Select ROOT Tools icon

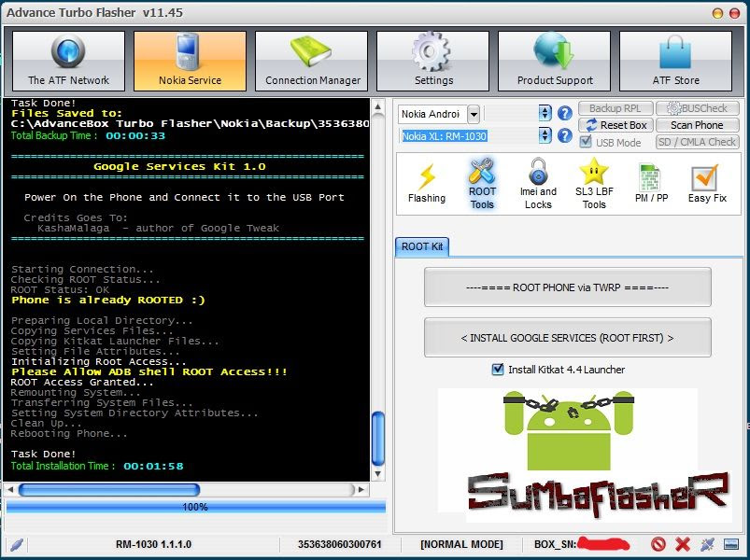point(482,184)
